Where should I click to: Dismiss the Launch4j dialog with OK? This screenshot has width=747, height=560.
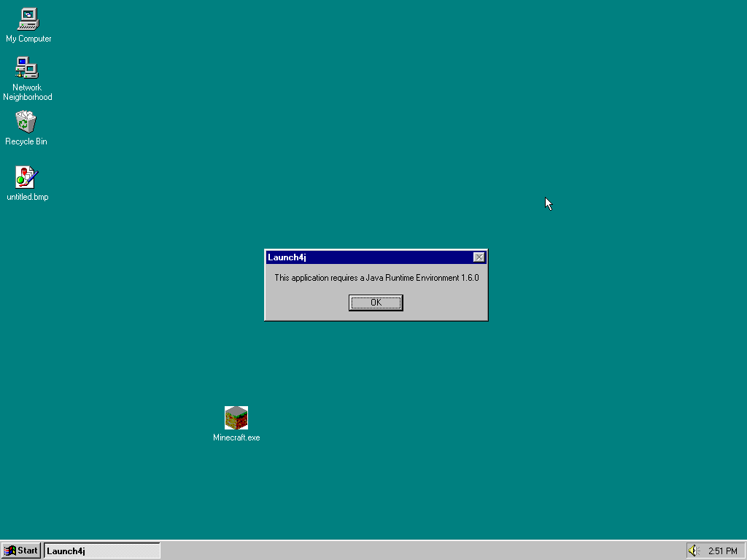376,303
